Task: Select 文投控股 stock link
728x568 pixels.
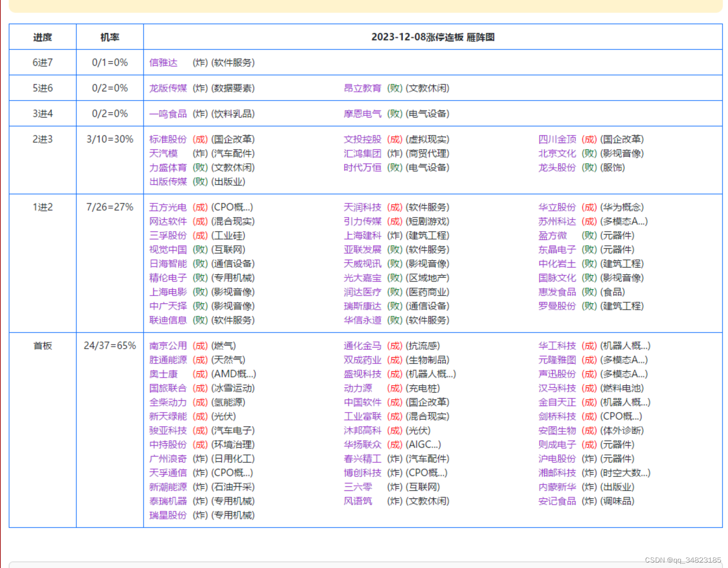Action: click(363, 139)
